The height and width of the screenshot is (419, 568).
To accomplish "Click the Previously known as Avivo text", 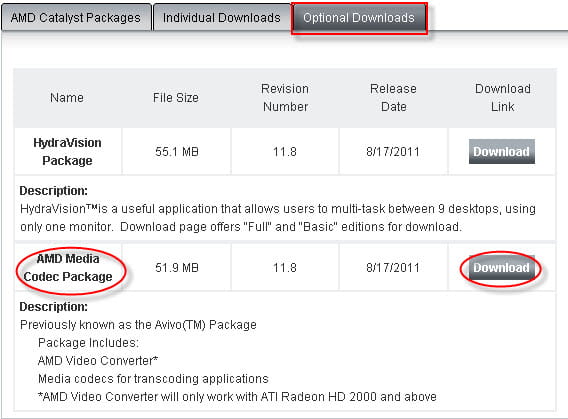I will click(138, 324).
